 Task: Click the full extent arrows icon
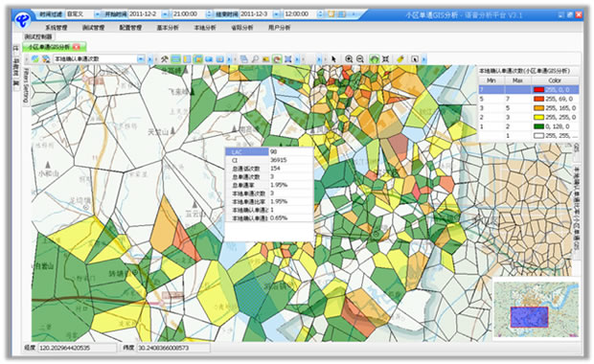[x=386, y=58]
